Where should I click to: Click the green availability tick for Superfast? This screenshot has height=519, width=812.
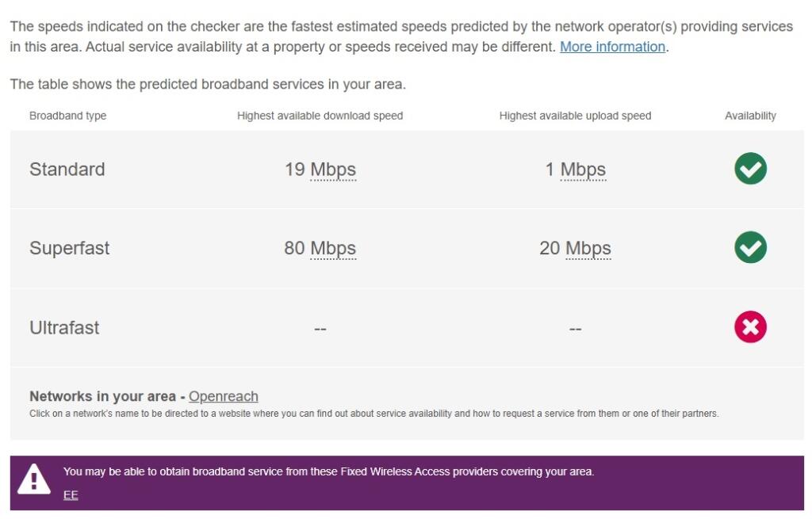(x=750, y=248)
